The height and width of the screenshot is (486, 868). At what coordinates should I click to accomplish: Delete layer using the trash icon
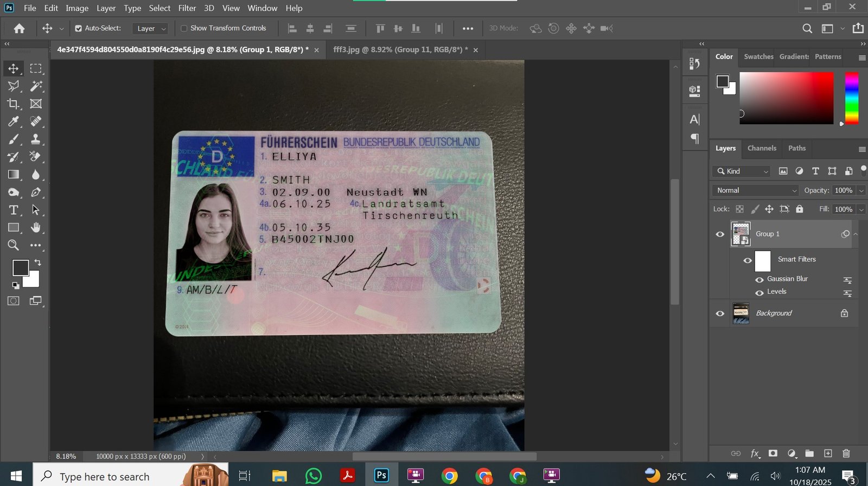tap(846, 453)
